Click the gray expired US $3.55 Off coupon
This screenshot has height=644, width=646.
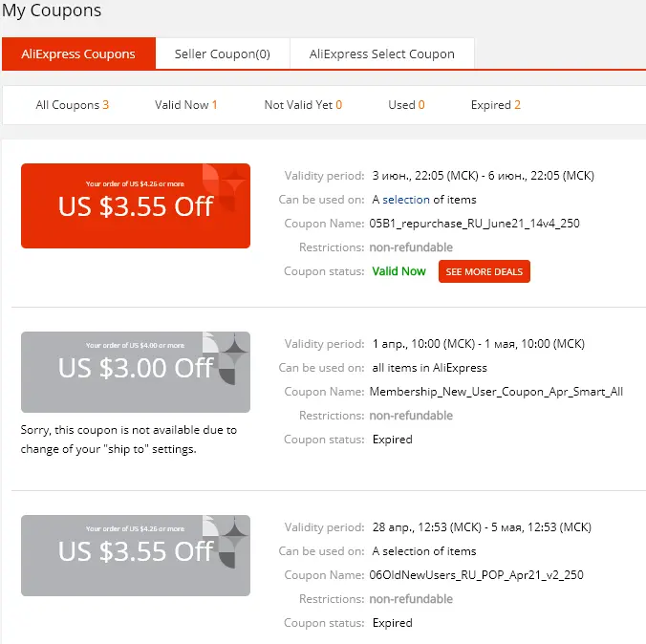pyautogui.click(x=136, y=555)
